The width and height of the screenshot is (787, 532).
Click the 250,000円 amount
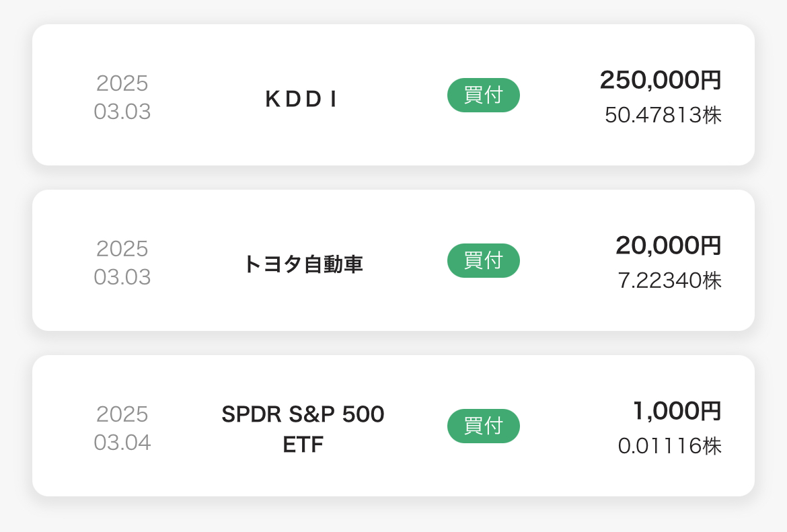click(x=661, y=80)
